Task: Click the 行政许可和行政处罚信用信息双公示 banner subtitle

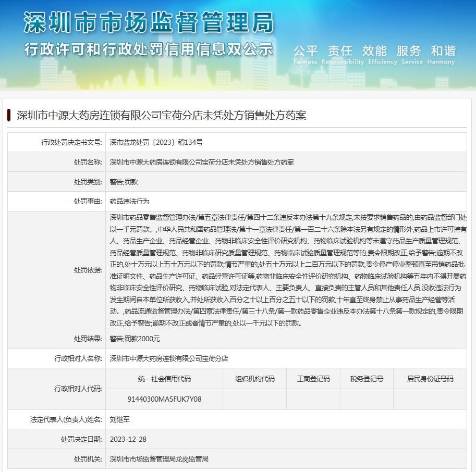Action: tap(148, 50)
